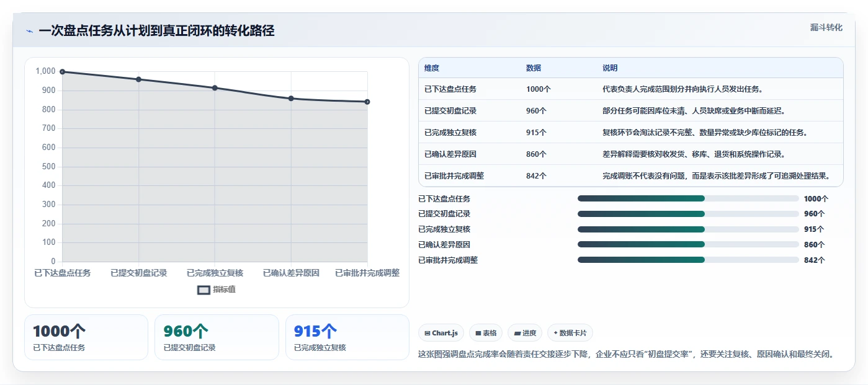Click the description starting with 代表负责人完成范围划分

click(x=682, y=89)
